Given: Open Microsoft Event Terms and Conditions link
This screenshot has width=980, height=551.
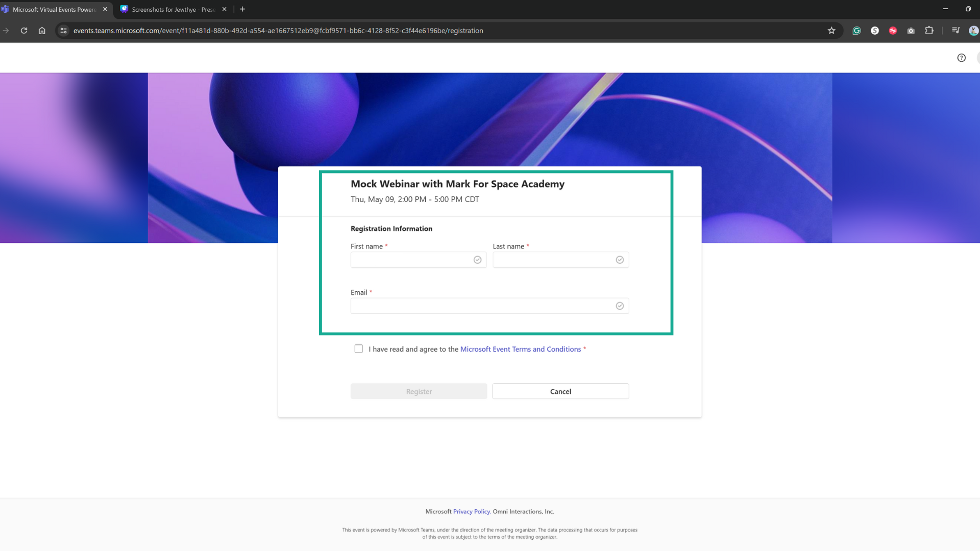Looking at the screenshot, I should tap(520, 349).
